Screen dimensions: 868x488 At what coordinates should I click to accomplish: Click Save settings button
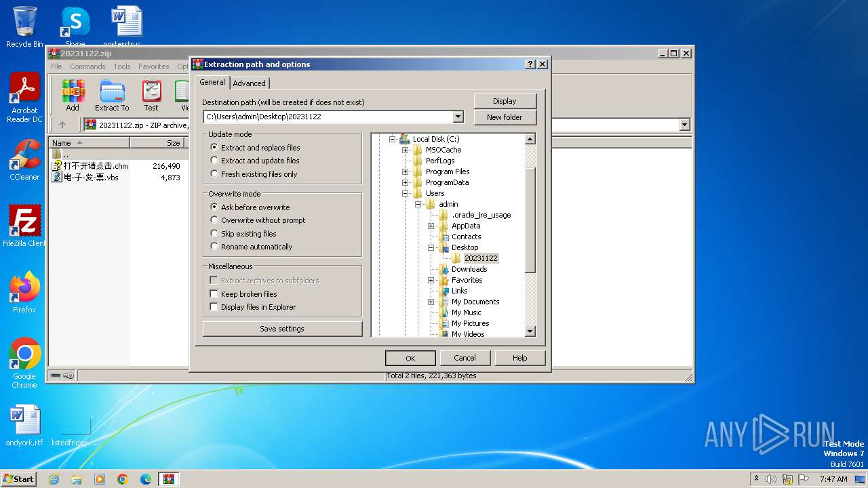point(282,329)
